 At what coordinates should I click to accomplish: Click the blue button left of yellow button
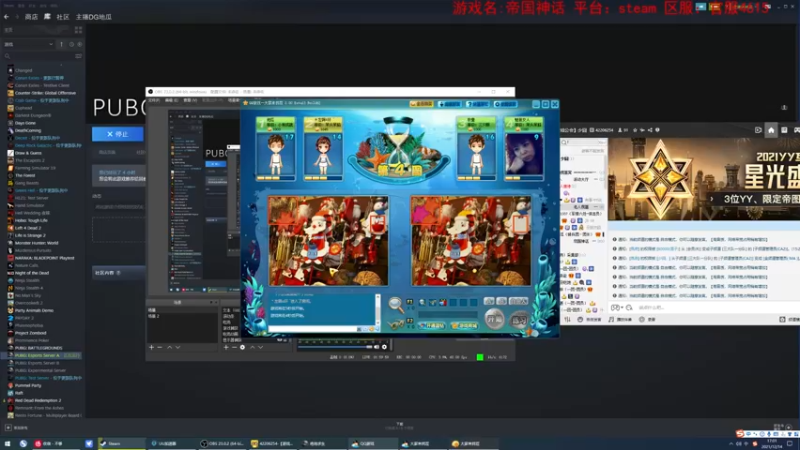tap(433, 325)
